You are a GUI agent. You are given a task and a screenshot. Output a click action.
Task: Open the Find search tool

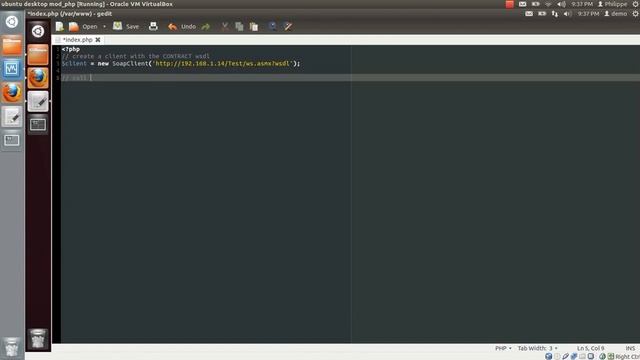click(272, 27)
